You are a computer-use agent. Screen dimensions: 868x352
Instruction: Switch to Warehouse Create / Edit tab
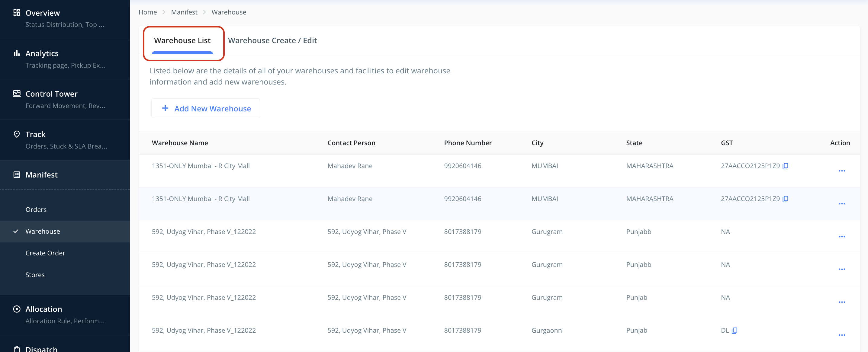[272, 40]
